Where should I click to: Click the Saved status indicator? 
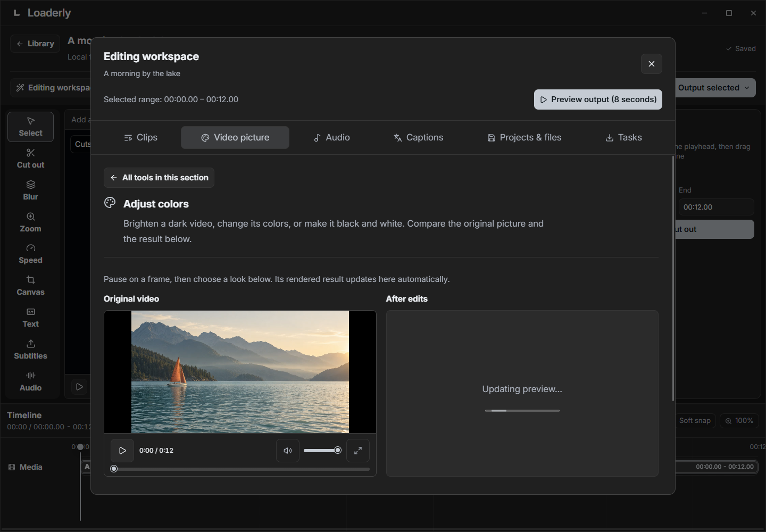coord(740,48)
